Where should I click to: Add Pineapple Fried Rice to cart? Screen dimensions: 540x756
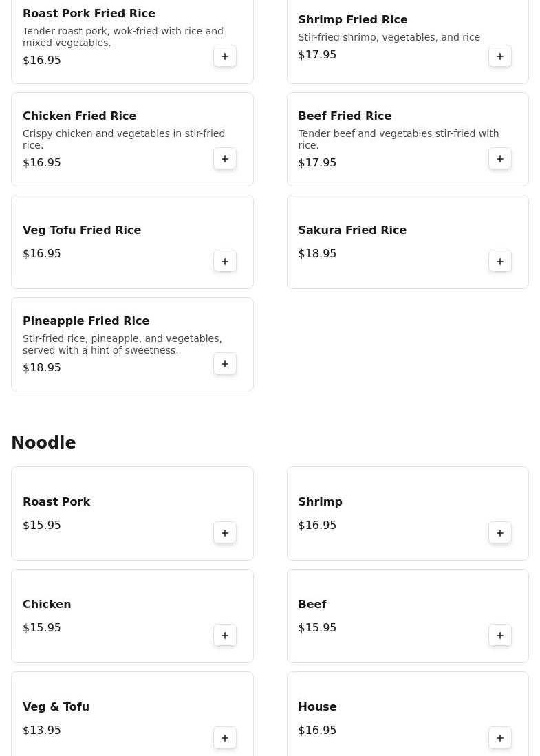coord(225,364)
